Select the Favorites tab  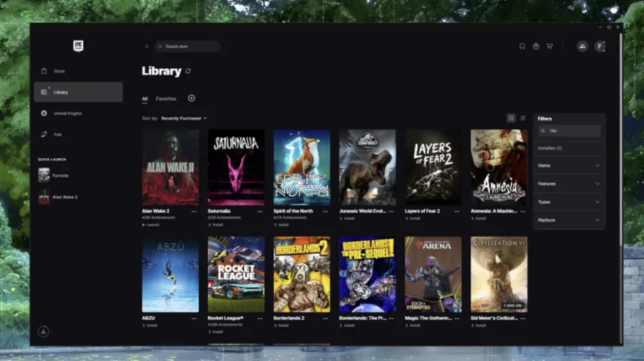tap(166, 98)
